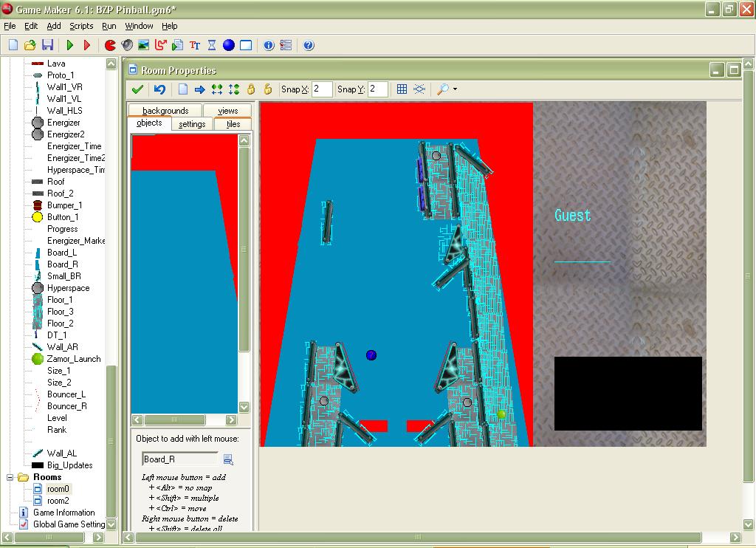Select the Zamor_Launch object
The image size is (756, 548).
pos(74,359)
